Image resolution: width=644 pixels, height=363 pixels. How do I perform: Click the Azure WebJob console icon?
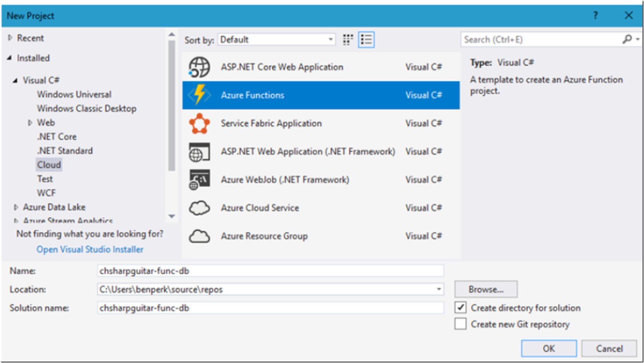199,180
